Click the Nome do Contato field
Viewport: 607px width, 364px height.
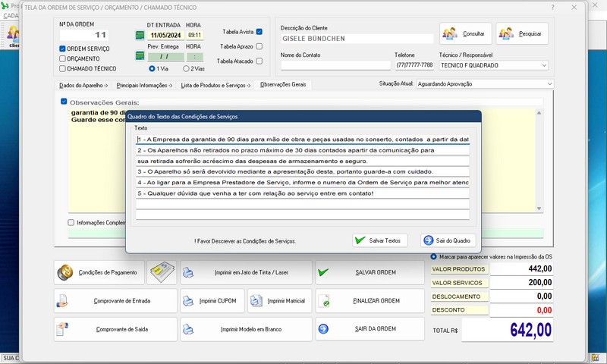[x=335, y=65]
